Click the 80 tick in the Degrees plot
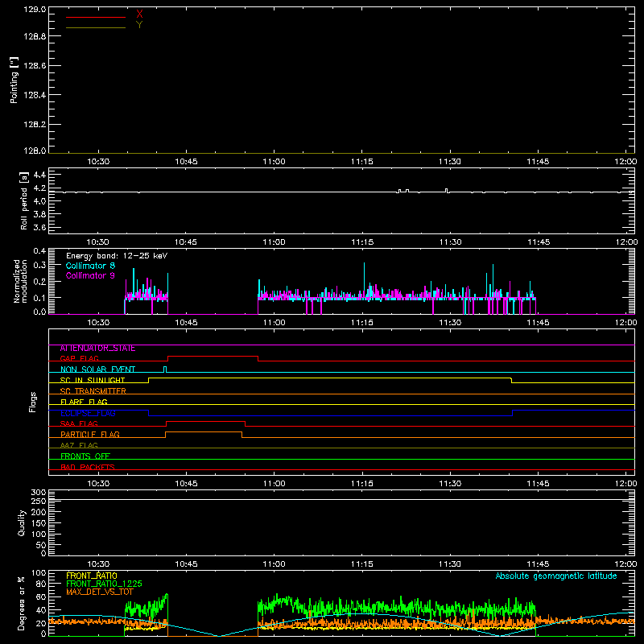 click(x=41, y=584)
